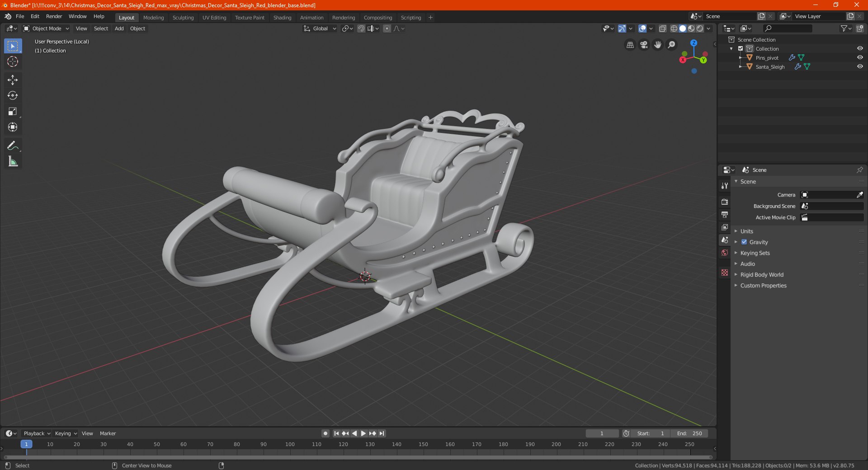Viewport: 868px width, 470px height.
Task: Open the Global orientation dropdown
Action: (x=320, y=28)
